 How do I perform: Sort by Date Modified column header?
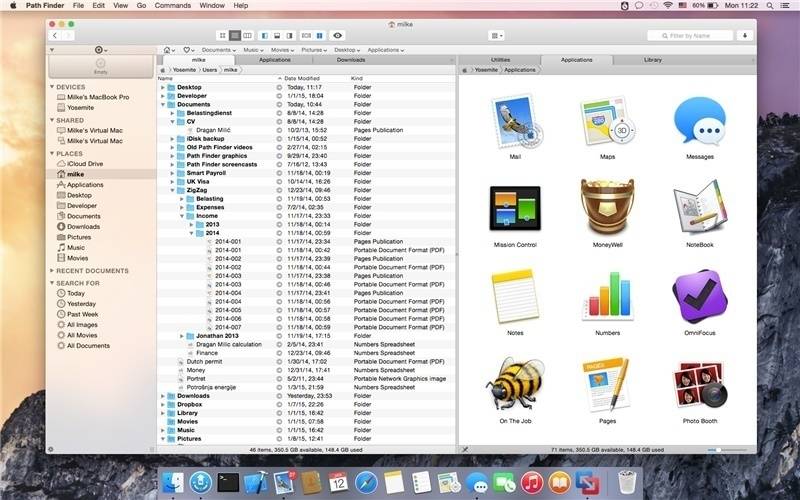pos(302,79)
